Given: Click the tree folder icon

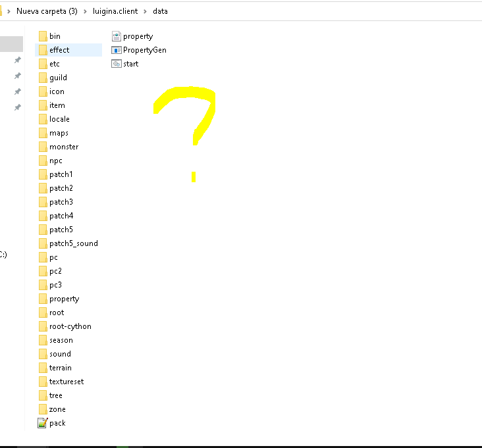Looking at the screenshot, I should [43, 395].
